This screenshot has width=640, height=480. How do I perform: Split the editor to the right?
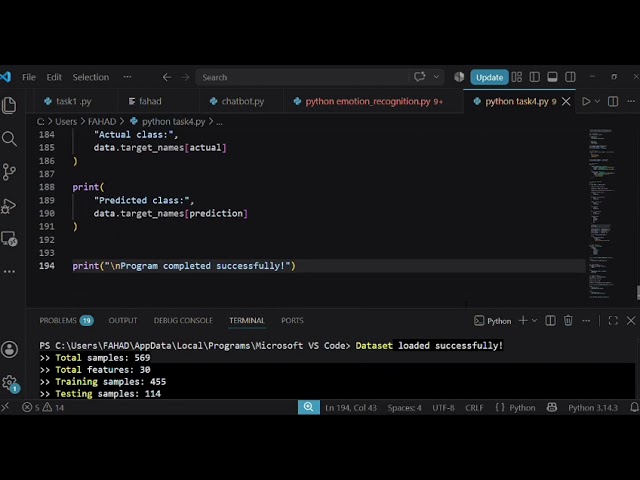click(x=613, y=101)
